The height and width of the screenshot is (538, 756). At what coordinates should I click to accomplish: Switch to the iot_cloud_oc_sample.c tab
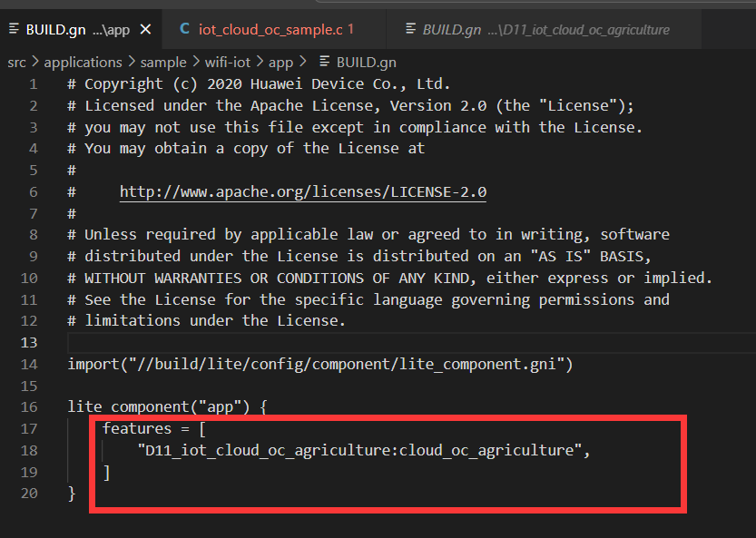click(x=270, y=30)
